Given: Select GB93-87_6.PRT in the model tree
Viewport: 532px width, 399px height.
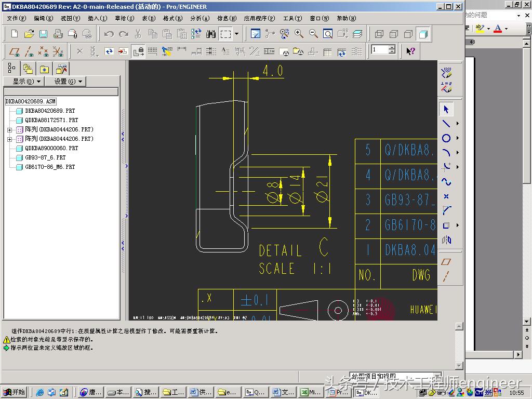Looking at the screenshot, I should [x=45, y=157].
